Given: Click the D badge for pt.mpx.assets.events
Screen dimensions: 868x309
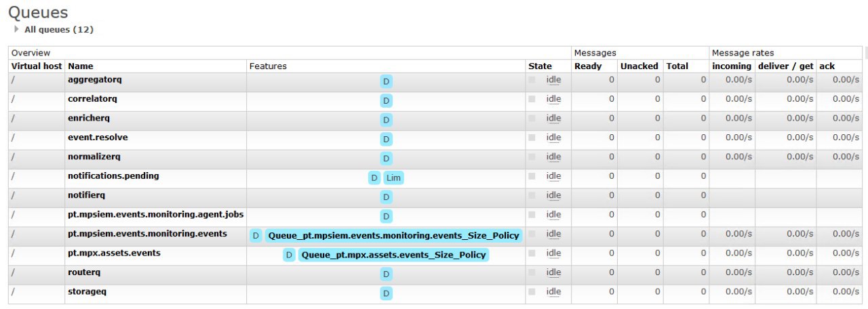Looking at the screenshot, I should coord(289,255).
